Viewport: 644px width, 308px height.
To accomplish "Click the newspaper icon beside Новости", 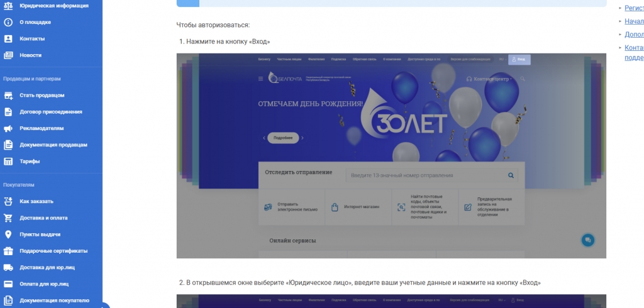I will [x=8, y=55].
